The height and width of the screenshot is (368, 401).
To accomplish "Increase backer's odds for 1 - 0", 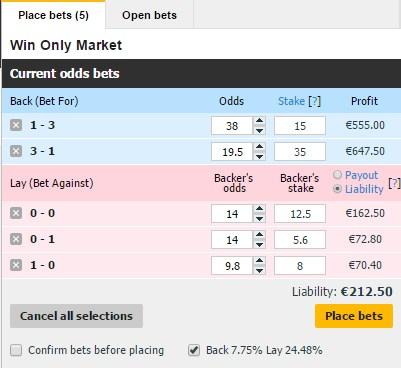I will pyautogui.click(x=259, y=261).
